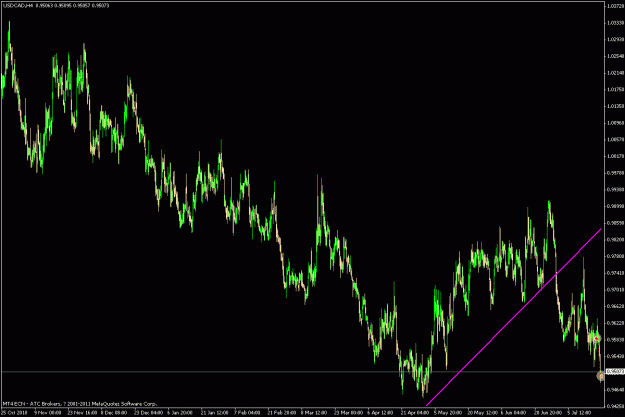
Task: Click the 21 Jan 12:00 time label
Action: pos(214,413)
